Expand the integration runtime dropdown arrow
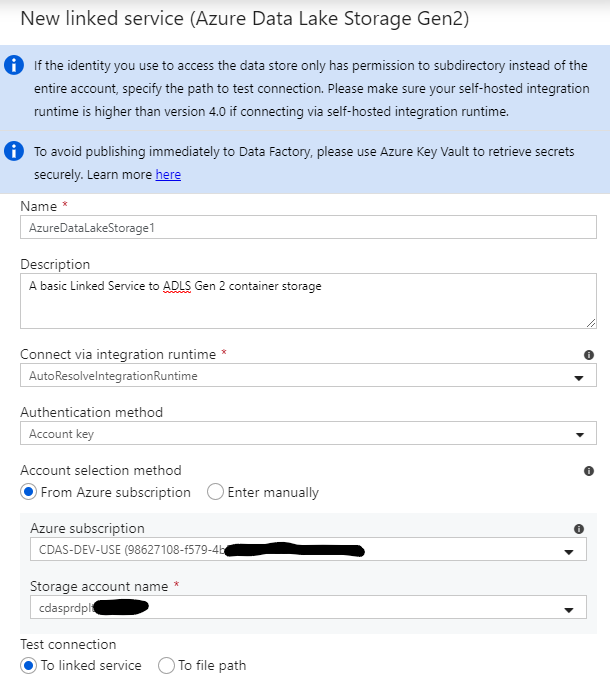 coord(579,378)
